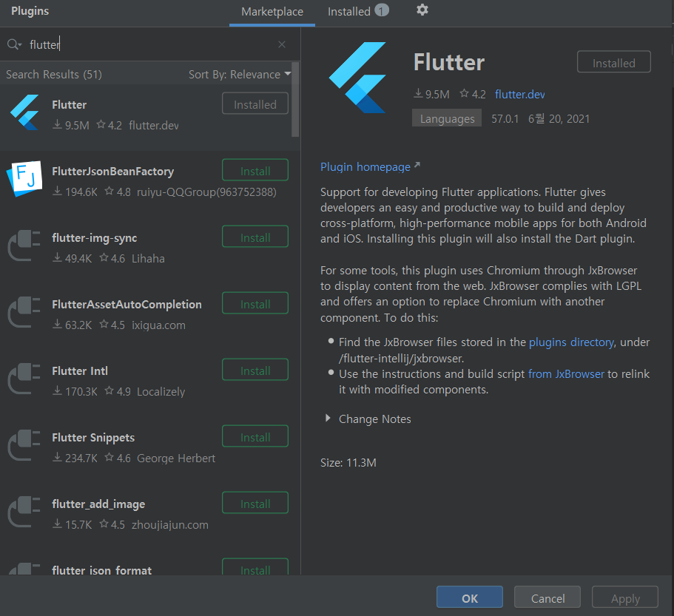Click the Languages category tag
This screenshot has height=616, width=674.
point(447,118)
